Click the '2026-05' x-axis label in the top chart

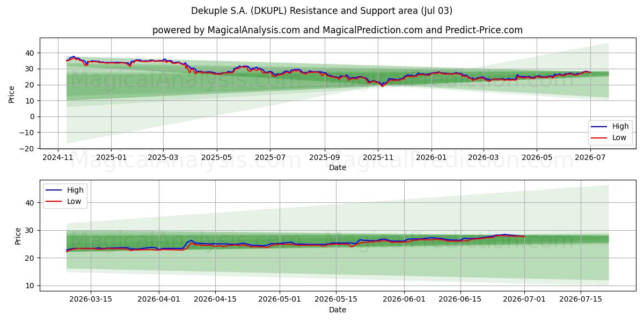pyautogui.click(x=536, y=158)
